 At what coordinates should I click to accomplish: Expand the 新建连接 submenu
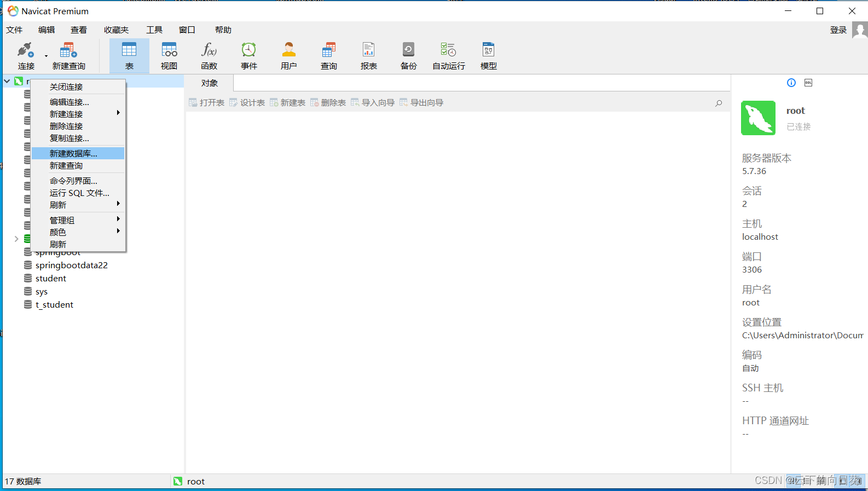[78, 114]
